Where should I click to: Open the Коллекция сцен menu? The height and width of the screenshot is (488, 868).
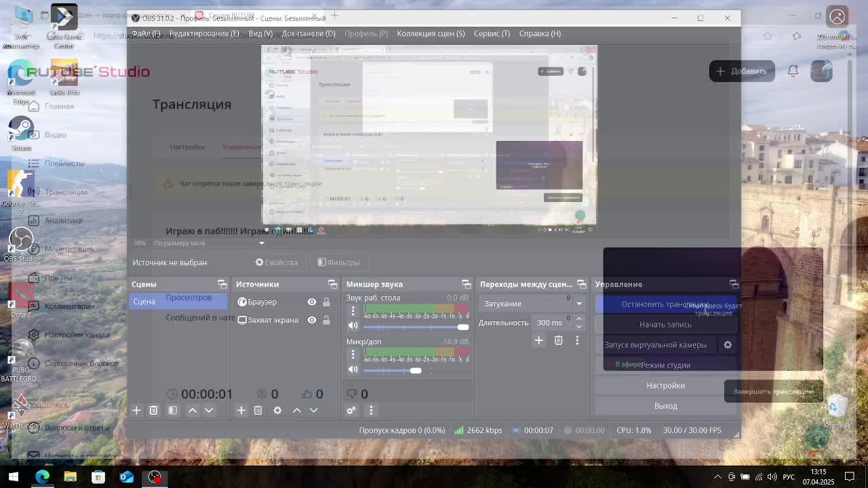coord(431,33)
